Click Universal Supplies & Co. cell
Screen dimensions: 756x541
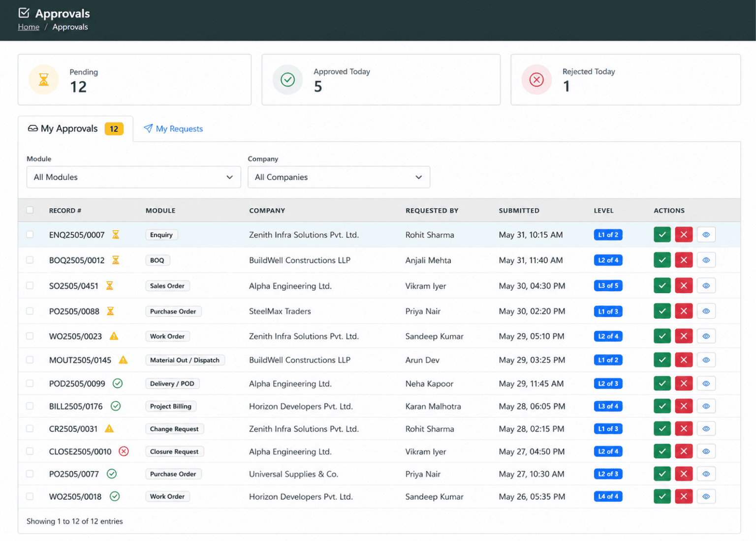293,474
